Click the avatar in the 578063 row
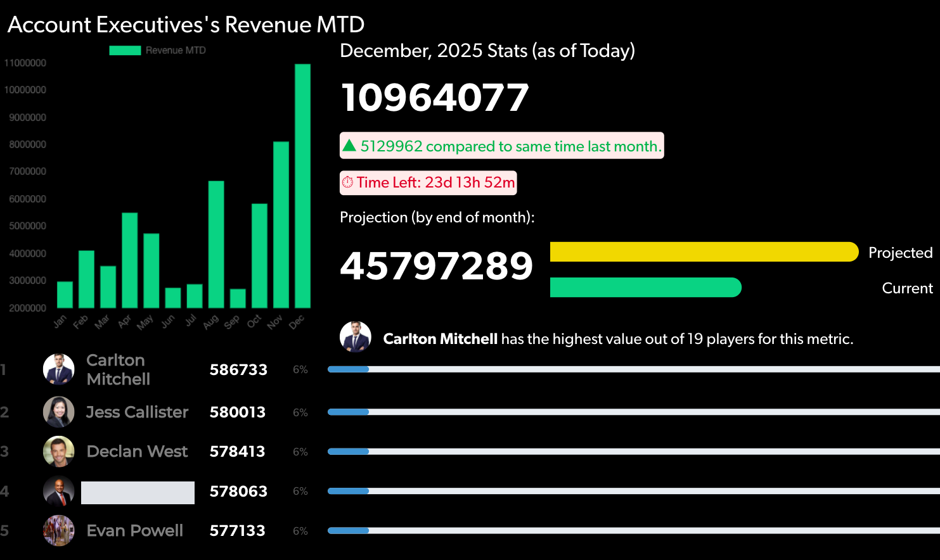 click(58, 491)
